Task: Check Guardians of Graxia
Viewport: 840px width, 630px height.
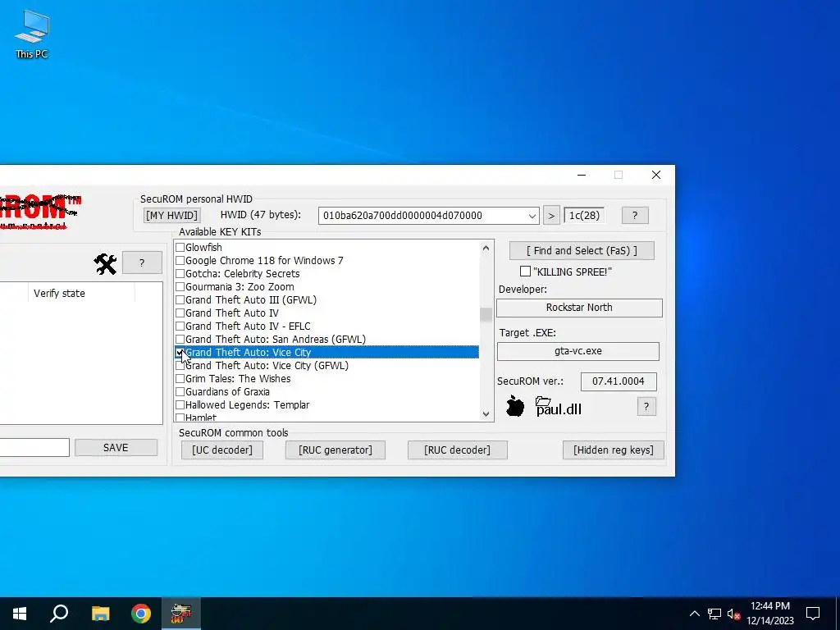Action: click(180, 391)
